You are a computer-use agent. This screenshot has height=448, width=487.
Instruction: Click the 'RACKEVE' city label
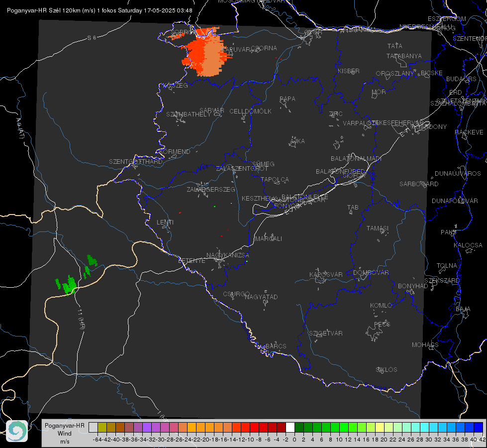(x=469, y=132)
